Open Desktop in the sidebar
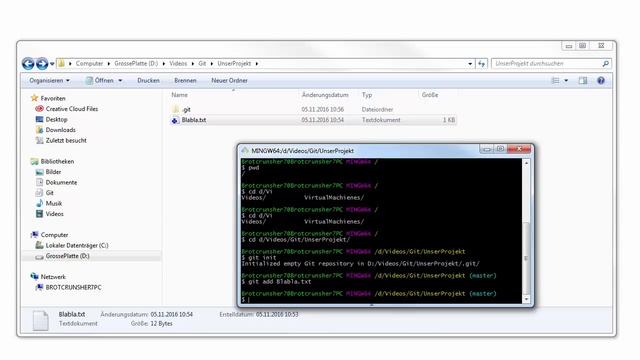Image resolution: width=640 pixels, height=360 pixels. [x=56, y=120]
